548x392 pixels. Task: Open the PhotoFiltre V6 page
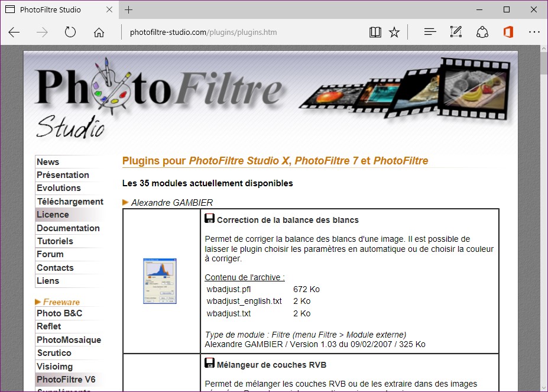coord(66,379)
